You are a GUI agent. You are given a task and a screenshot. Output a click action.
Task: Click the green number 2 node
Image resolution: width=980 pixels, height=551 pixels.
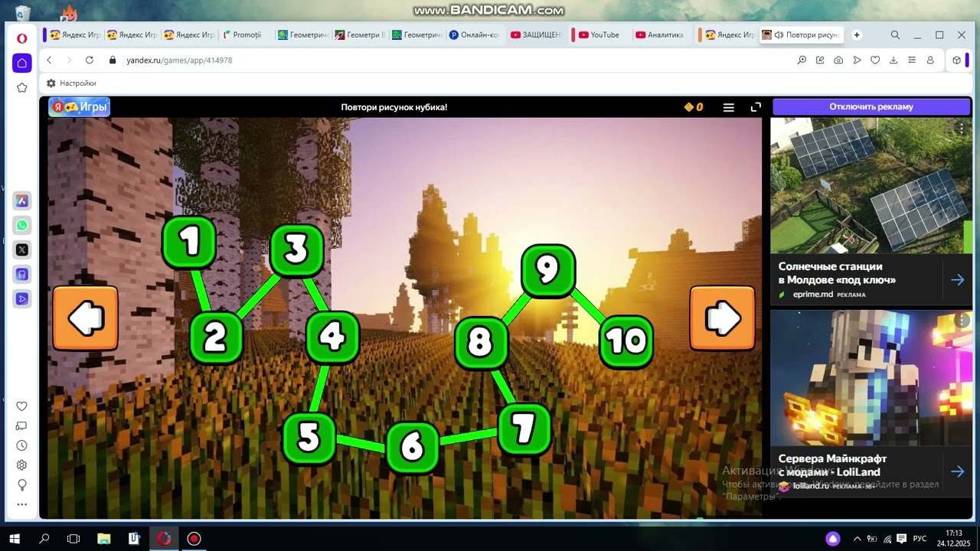coord(216,337)
